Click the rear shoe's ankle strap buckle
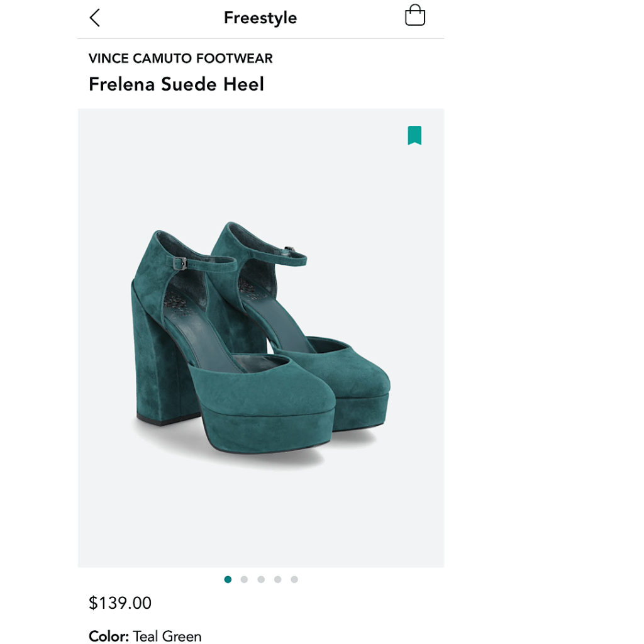 289,251
